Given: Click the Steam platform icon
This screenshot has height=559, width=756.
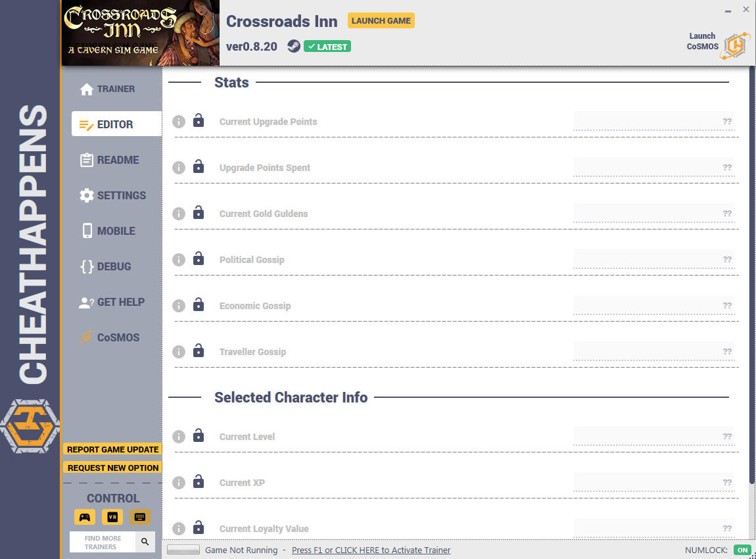Looking at the screenshot, I should (x=294, y=46).
